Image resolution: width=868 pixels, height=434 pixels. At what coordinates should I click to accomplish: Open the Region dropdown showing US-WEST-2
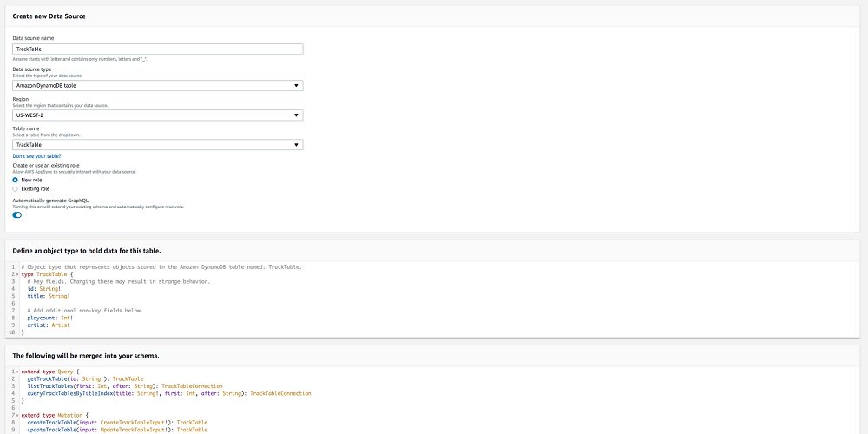pos(158,115)
